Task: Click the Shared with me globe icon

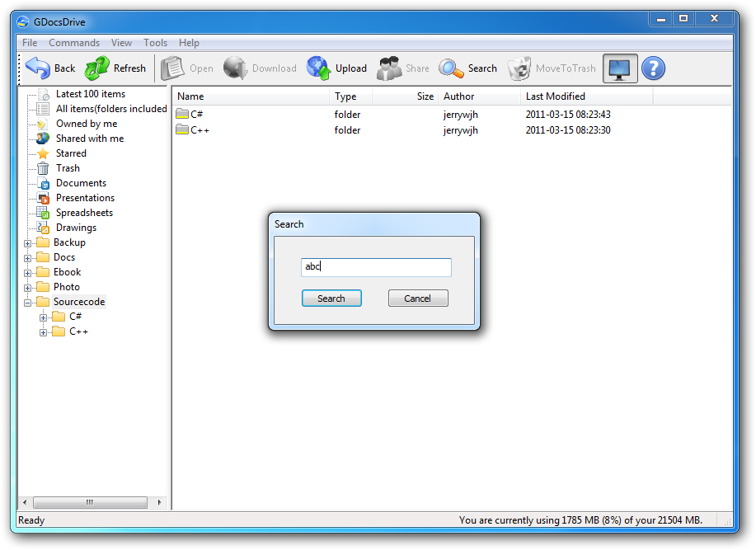Action: tap(43, 139)
